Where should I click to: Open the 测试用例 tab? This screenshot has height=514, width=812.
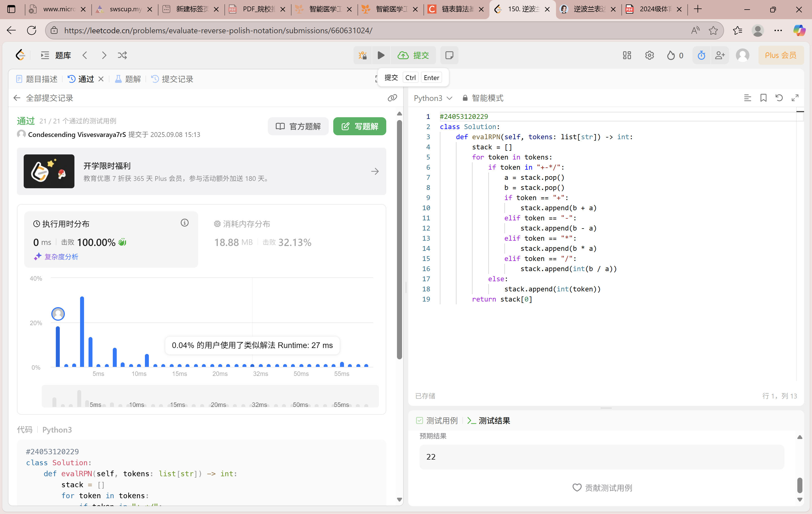coord(437,421)
